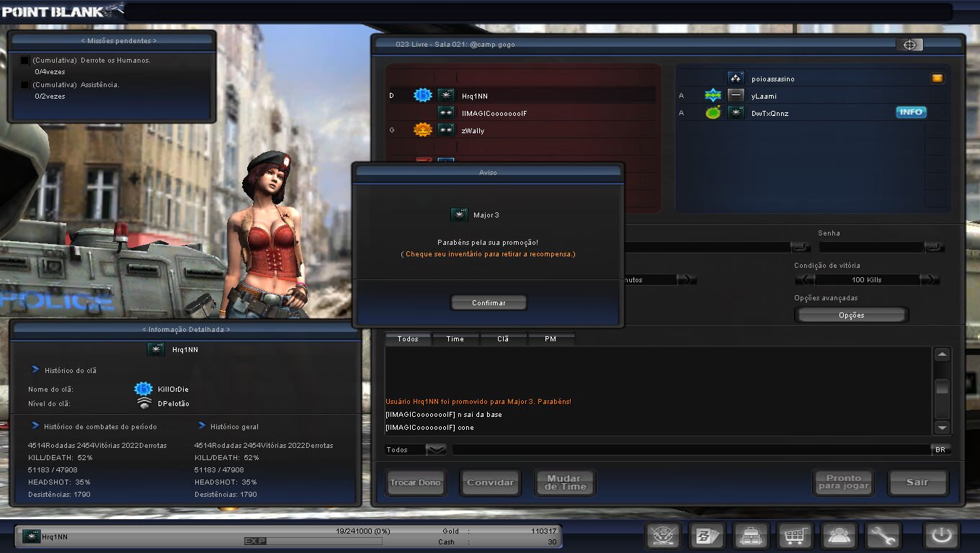Click the rank badge next to IIMAGICoooooooIF
The height and width of the screenshot is (553, 980).
(446, 113)
